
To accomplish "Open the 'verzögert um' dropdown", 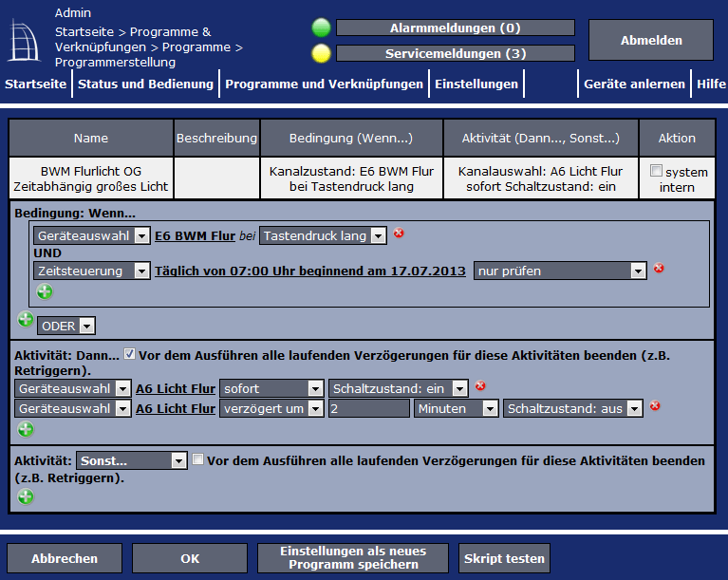I will click(x=271, y=408).
